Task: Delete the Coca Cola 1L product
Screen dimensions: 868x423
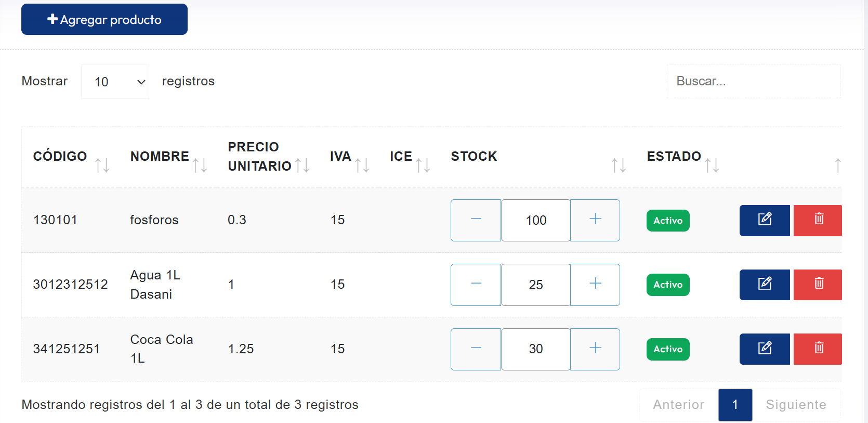Action: (x=818, y=349)
